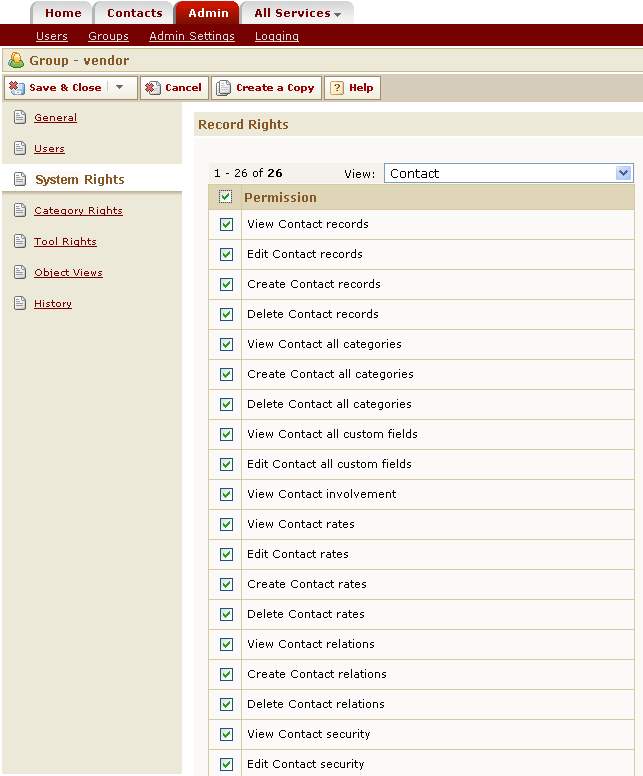
Task: Uncheck Create Contact records permission
Action: point(226,284)
